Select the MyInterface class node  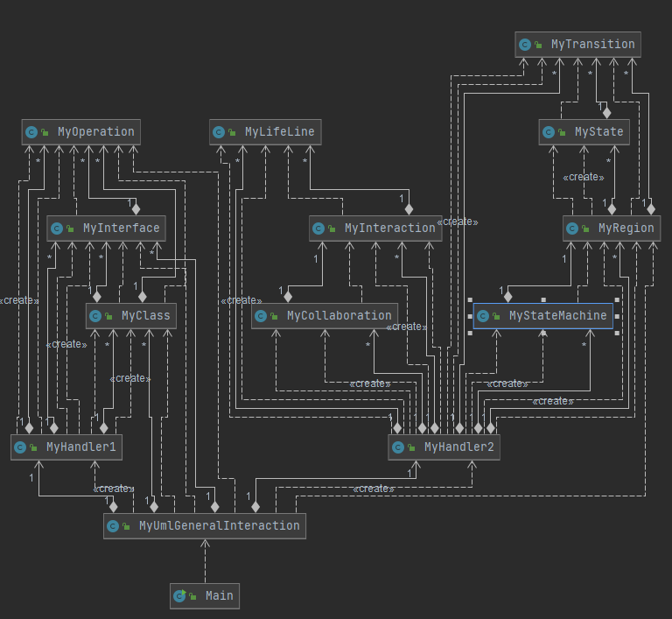tap(106, 229)
